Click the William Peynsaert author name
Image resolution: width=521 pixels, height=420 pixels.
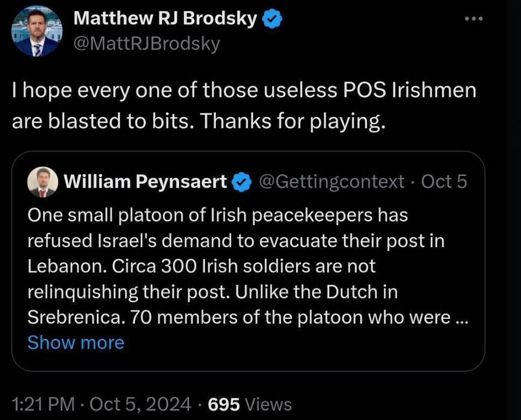145,182
